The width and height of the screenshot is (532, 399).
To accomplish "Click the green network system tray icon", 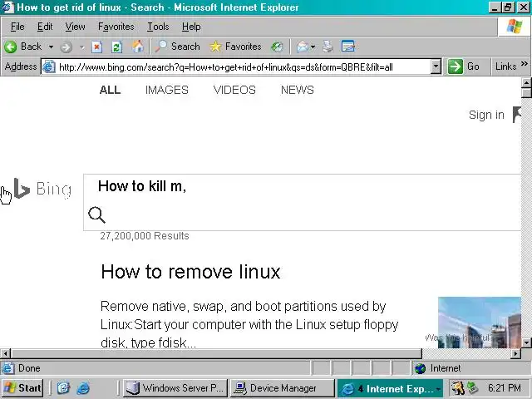I will tap(473, 388).
